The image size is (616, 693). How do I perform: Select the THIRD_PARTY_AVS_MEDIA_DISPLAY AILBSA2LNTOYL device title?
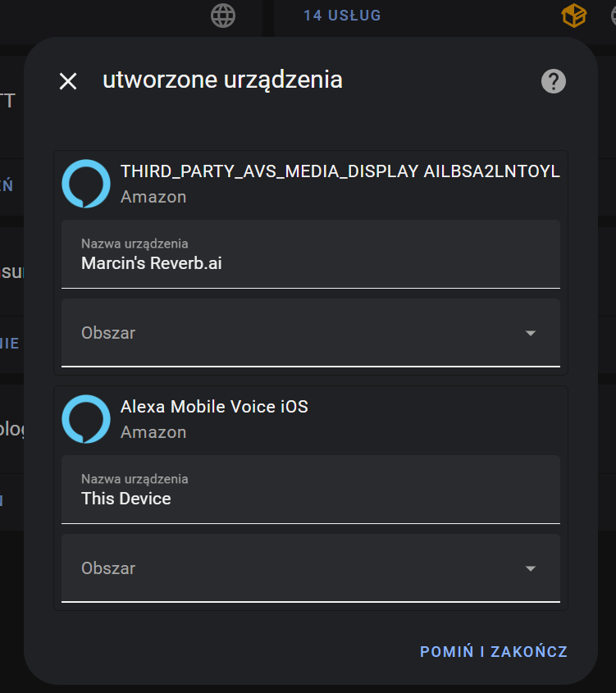coord(340,171)
